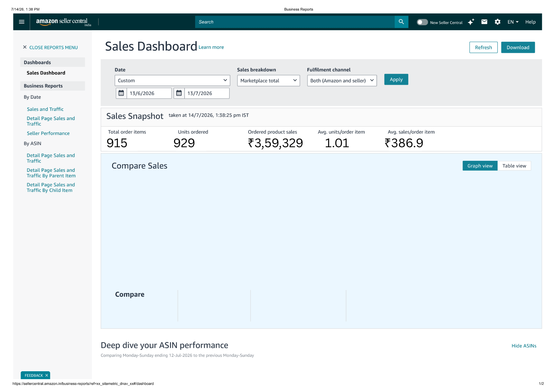Click the Refresh button
The image size is (555, 392).
483,47
